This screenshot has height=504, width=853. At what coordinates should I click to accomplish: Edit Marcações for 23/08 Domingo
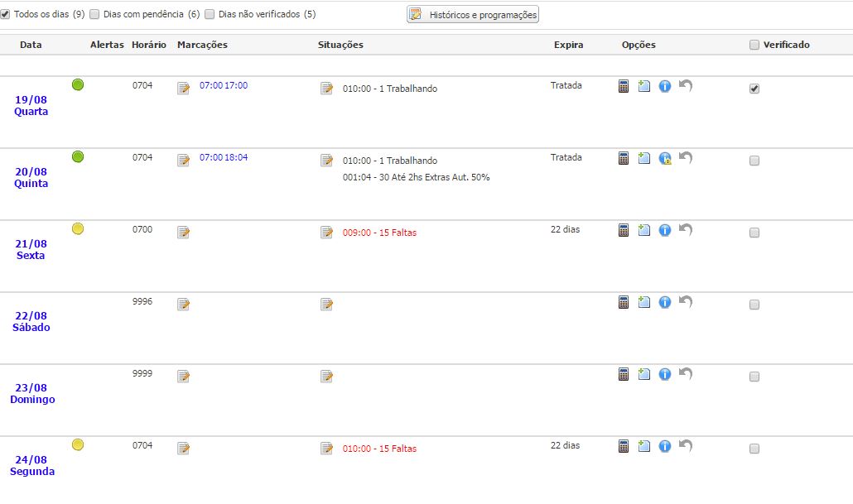[183, 377]
